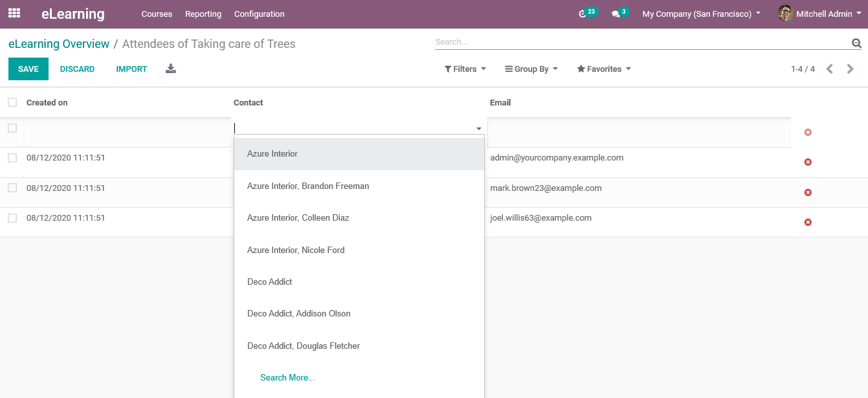
Task: Select Azure Interior, Nicole Ford
Action: pyautogui.click(x=359, y=250)
